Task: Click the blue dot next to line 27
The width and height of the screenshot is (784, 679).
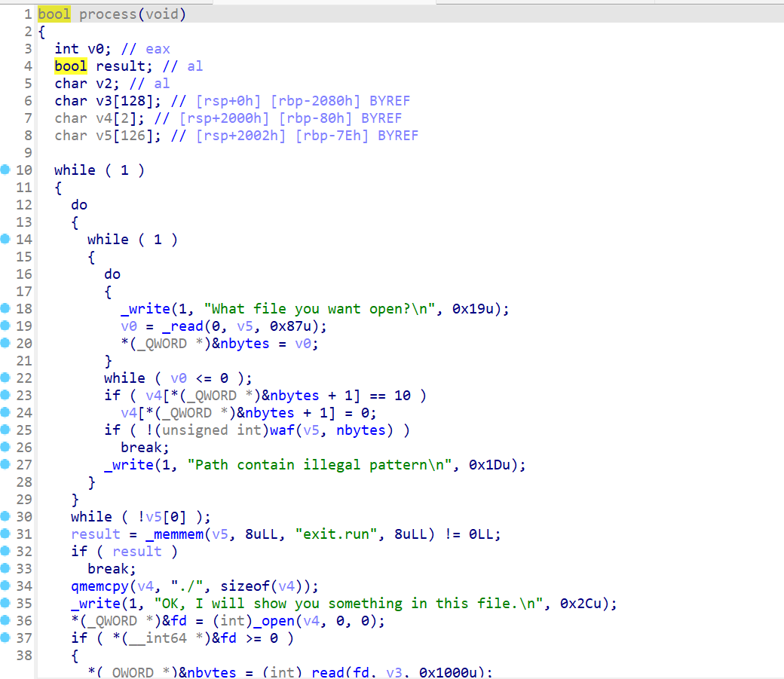Action: [x=6, y=464]
